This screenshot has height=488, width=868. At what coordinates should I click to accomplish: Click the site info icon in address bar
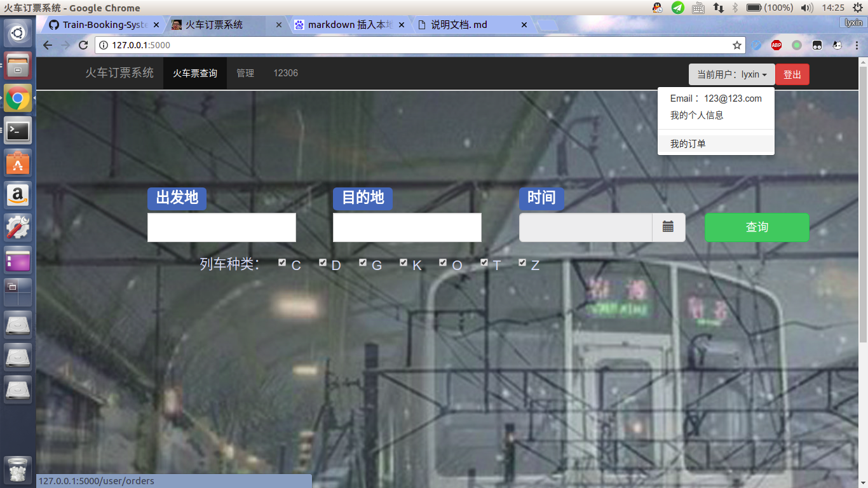coord(104,45)
